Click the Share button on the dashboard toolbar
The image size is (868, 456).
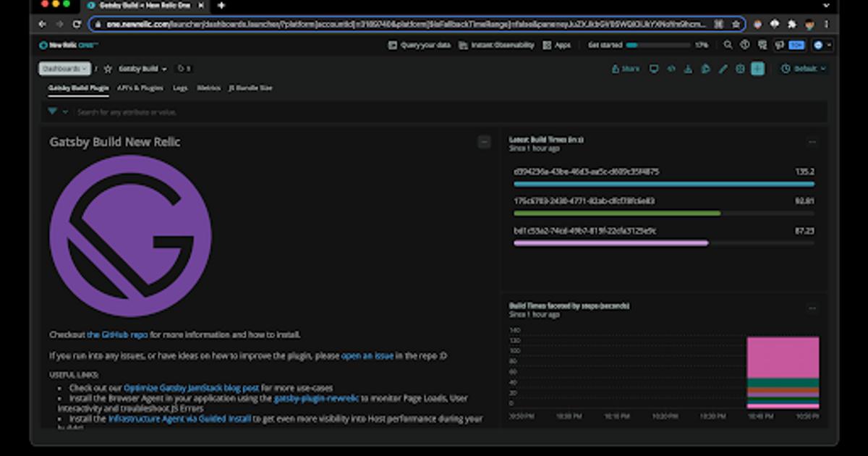[x=626, y=69]
